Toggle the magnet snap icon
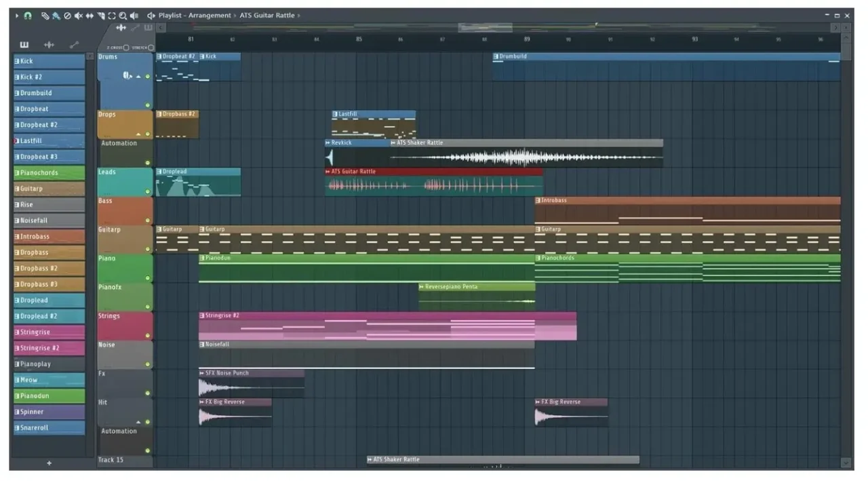This screenshot has width=868, height=481. coord(28,15)
